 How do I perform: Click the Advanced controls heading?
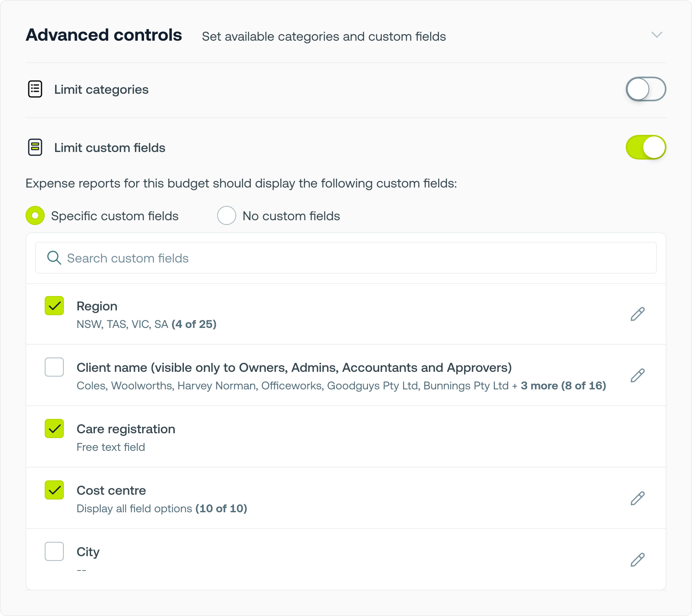[104, 35]
